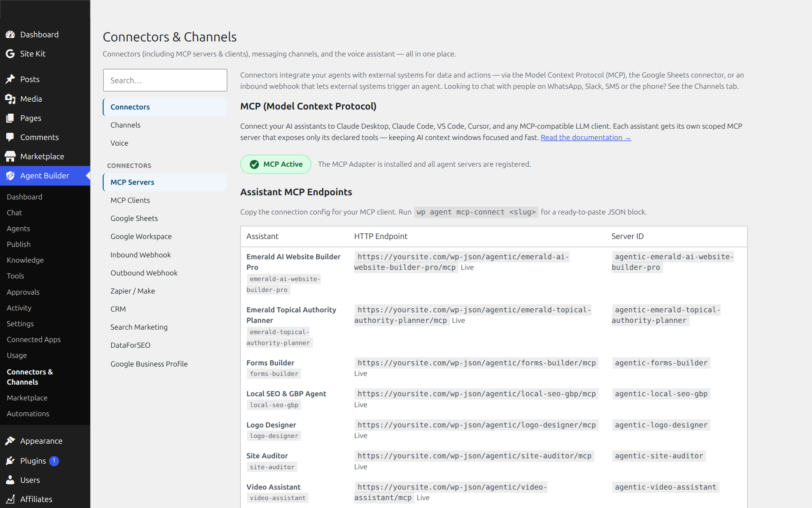Click the Posts pushpin icon
Screen dimensions: 812x508
10,79
